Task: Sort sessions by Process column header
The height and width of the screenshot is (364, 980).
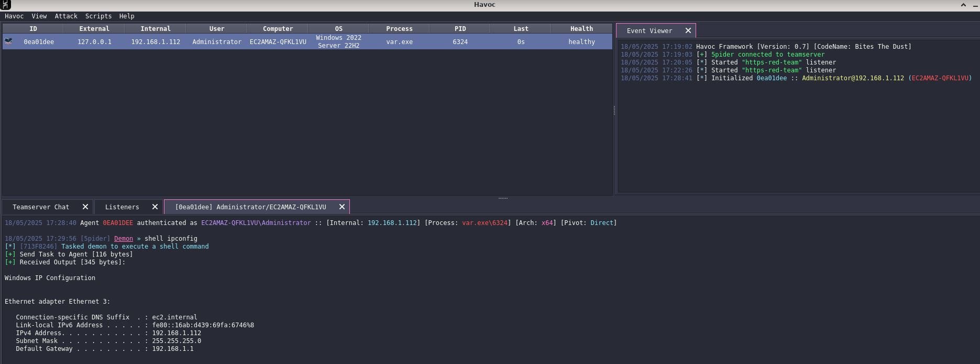Action: click(399, 29)
